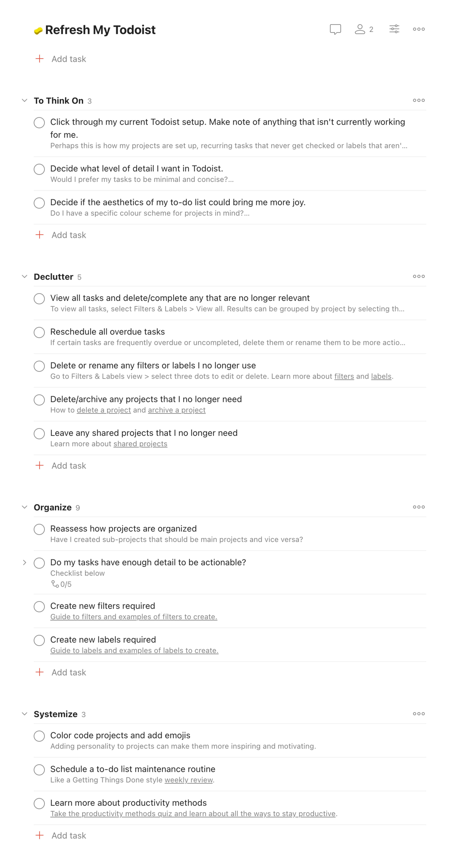Image resolution: width=460 pixels, height=868 pixels.
Task: Open the three-dot menu for To Think On
Action: [419, 100]
